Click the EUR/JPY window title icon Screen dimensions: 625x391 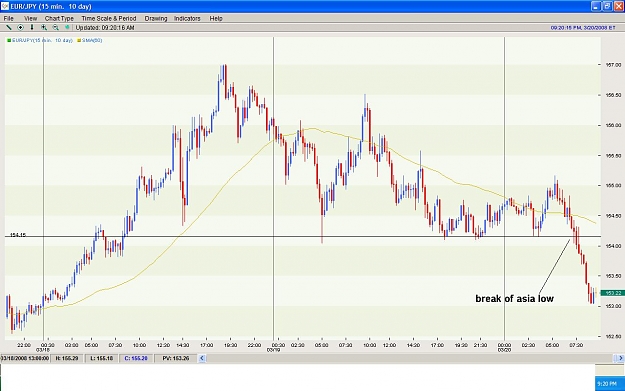(5, 6)
